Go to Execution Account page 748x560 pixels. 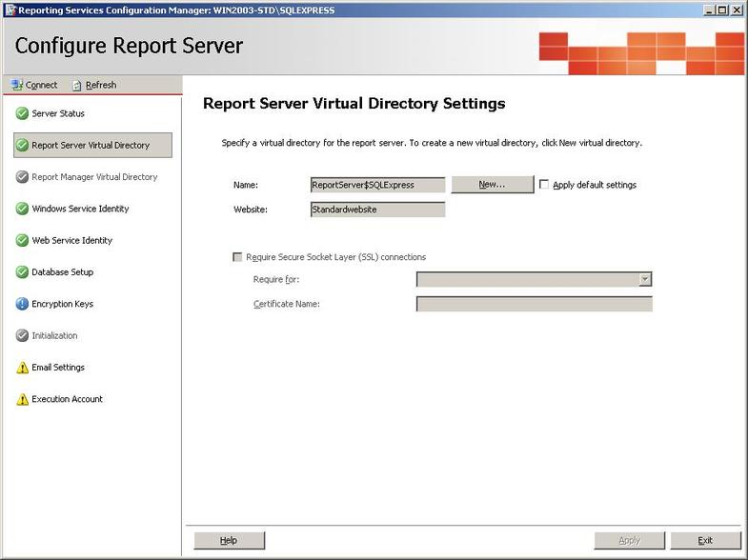coord(68,399)
